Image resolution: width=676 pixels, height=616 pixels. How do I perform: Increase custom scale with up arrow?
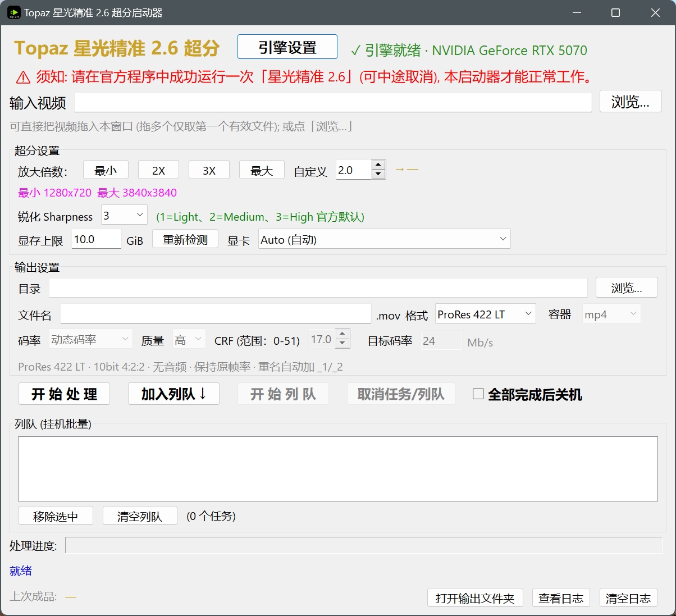[378, 165]
